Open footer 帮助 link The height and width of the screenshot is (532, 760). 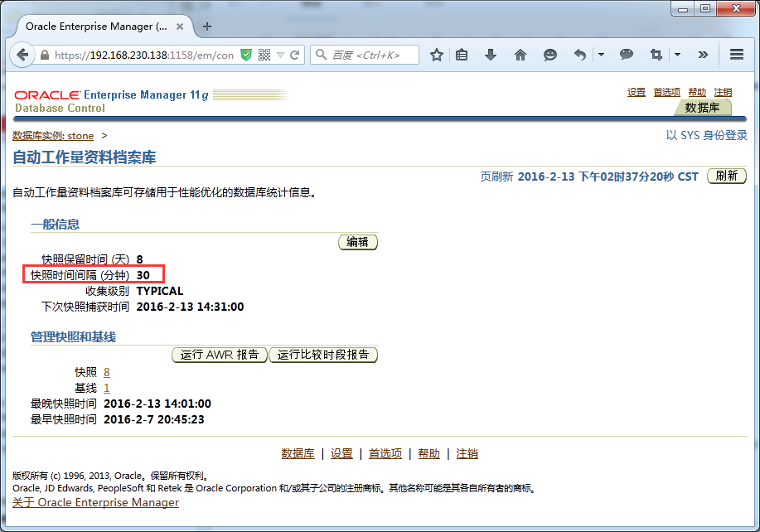click(x=429, y=453)
